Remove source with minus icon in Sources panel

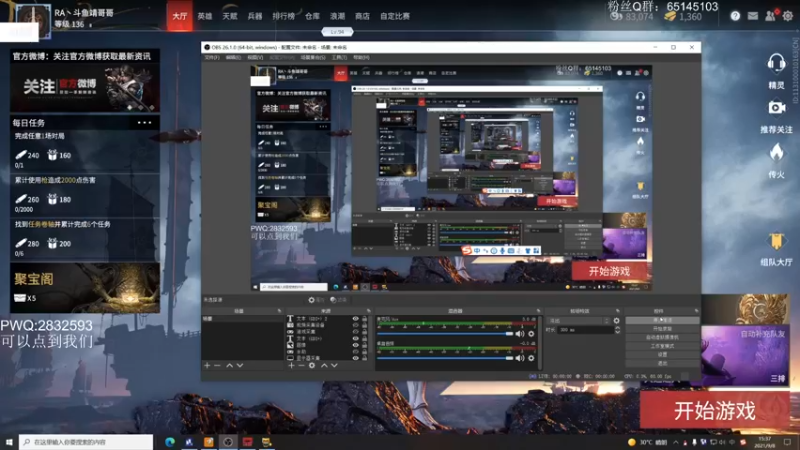coord(301,365)
